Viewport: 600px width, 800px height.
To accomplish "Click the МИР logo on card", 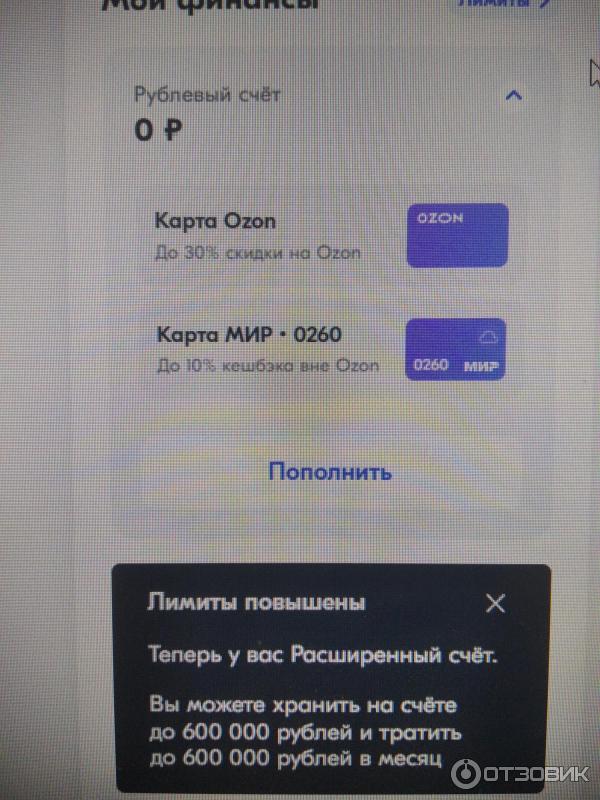I will tap(481, 366).
